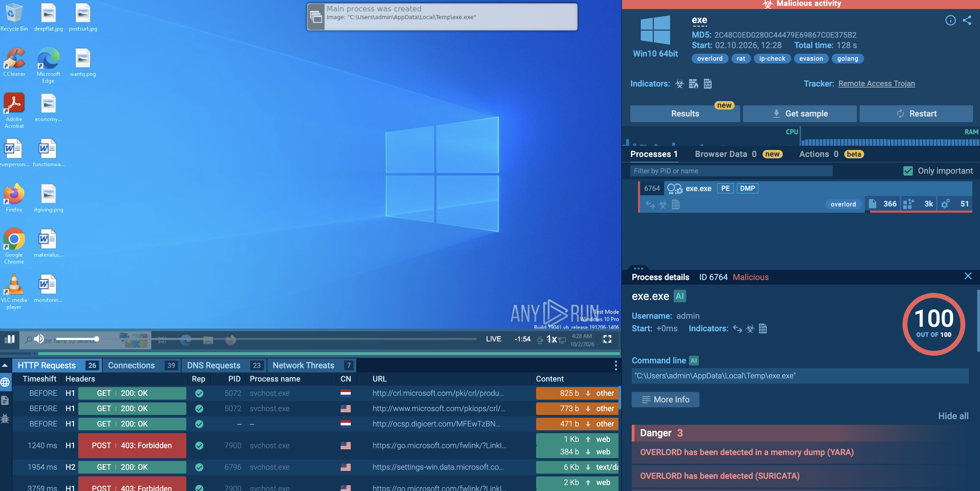Switch to the Connections tab
Viewport: 980px width, 491px height.
142,365
